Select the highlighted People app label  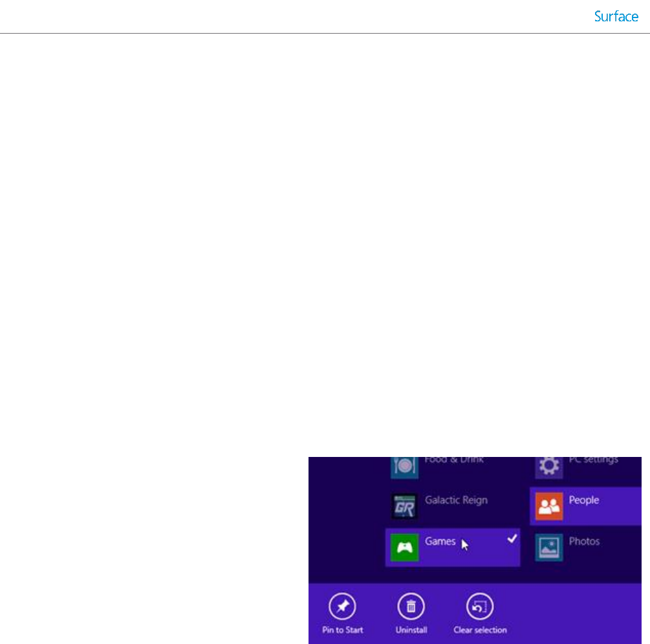(x=583, y=500)
